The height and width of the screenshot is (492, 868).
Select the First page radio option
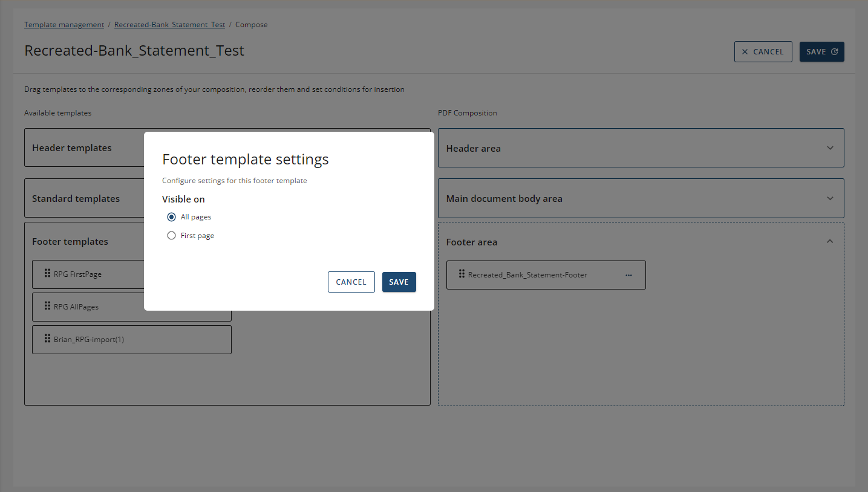172,236
